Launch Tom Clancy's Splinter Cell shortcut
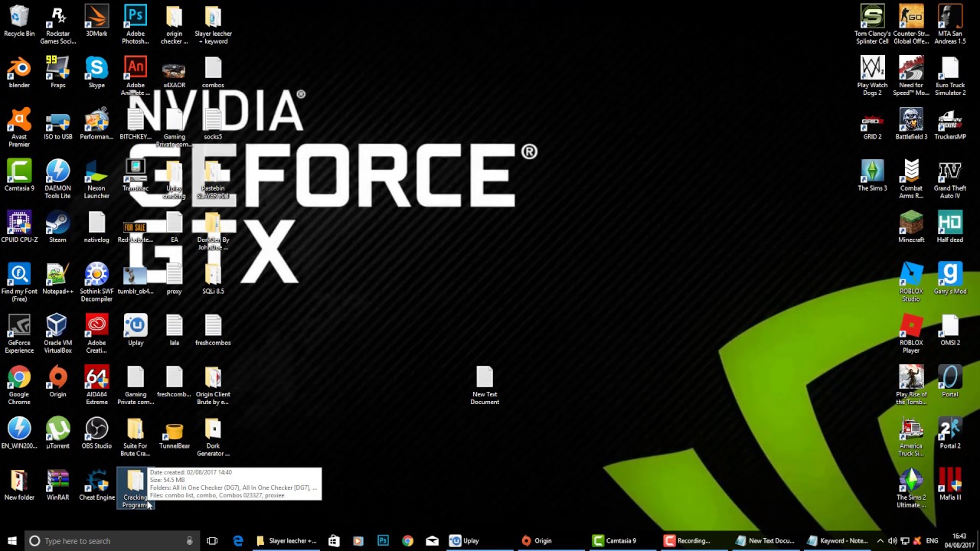This screenshot has width=980, height=551. 872,24
